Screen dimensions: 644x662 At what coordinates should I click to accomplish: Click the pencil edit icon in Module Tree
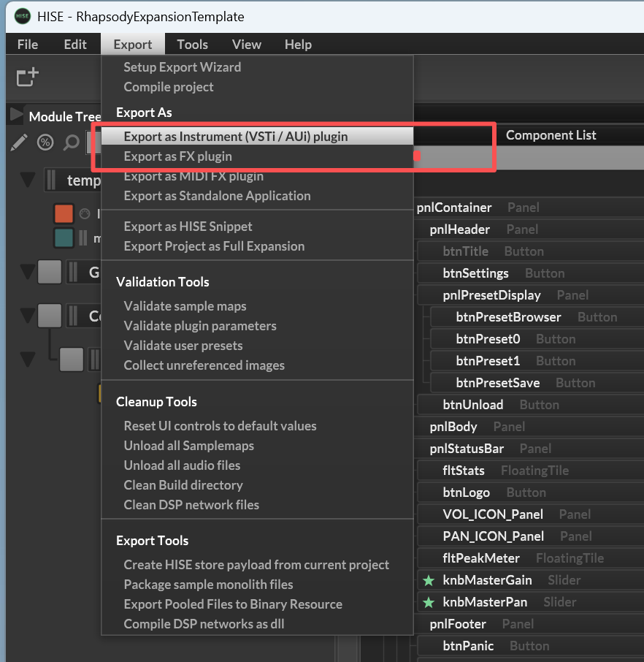tap(20, 142)
